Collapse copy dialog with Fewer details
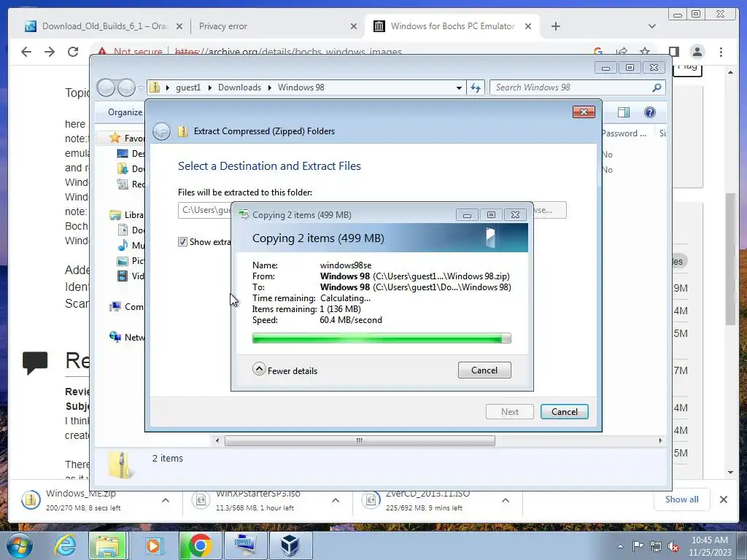This screenshot has width=747, height=560. tap(285, 370)
